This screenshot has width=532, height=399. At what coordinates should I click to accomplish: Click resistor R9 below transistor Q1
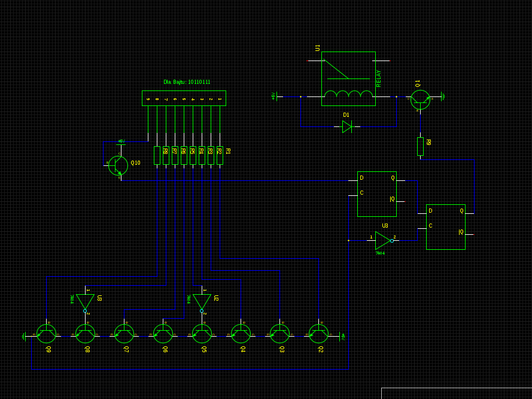tap(420, 146)
